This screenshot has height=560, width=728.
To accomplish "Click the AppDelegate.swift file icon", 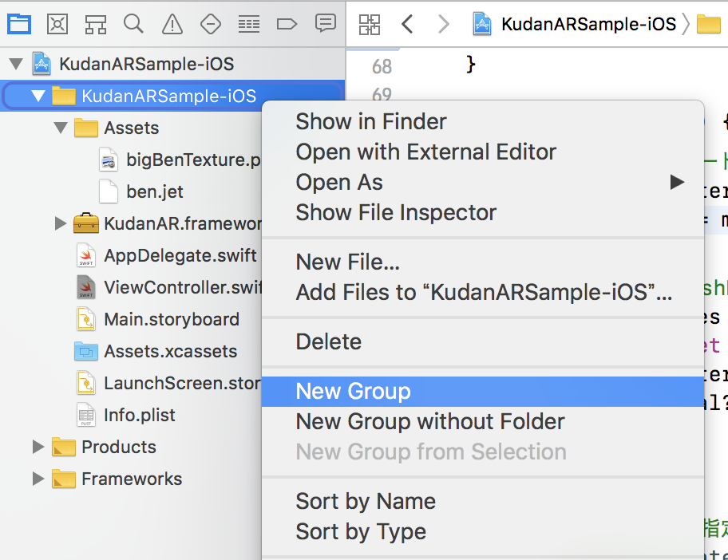I will tap(86, 255).
